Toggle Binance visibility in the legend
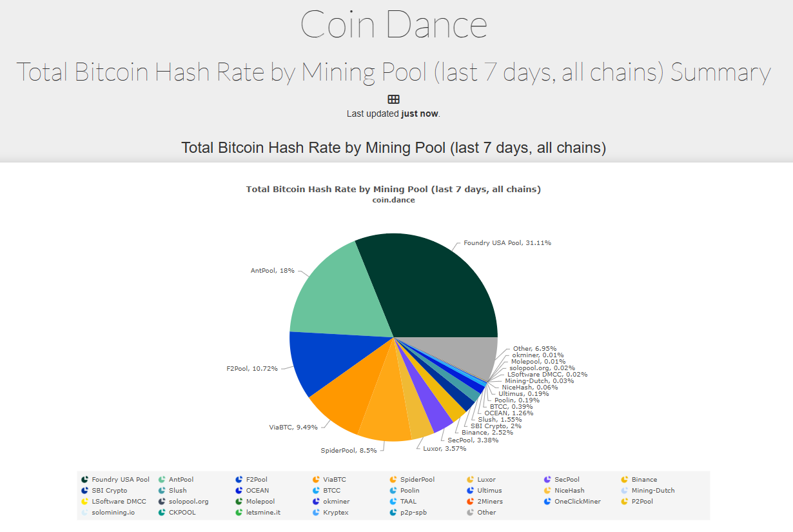 (623, 479)
